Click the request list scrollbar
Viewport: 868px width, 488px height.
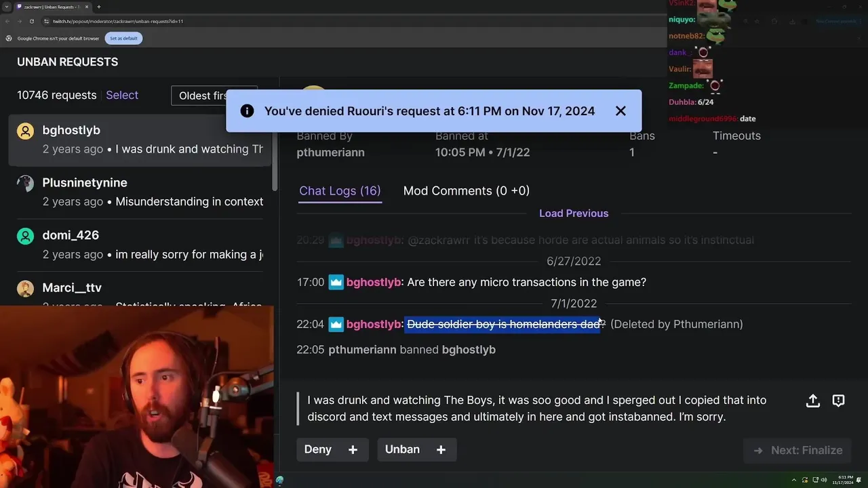275,152
